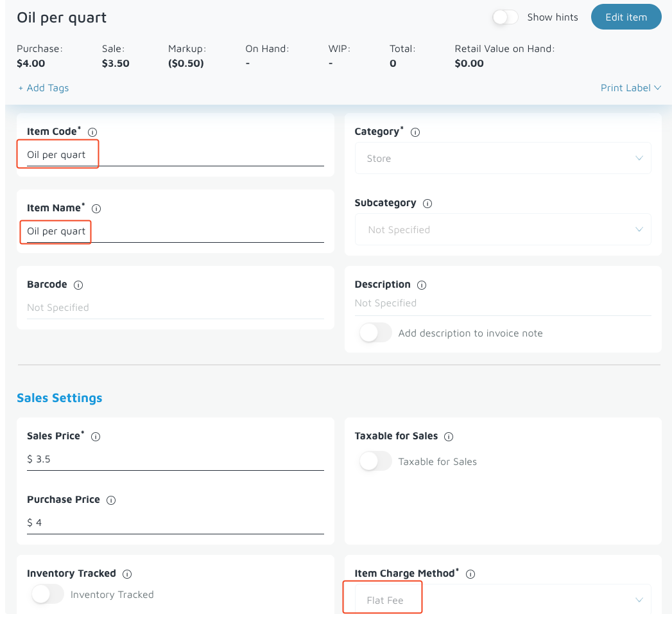
Task: Click the Add Tags link
Action: (43, 88)
